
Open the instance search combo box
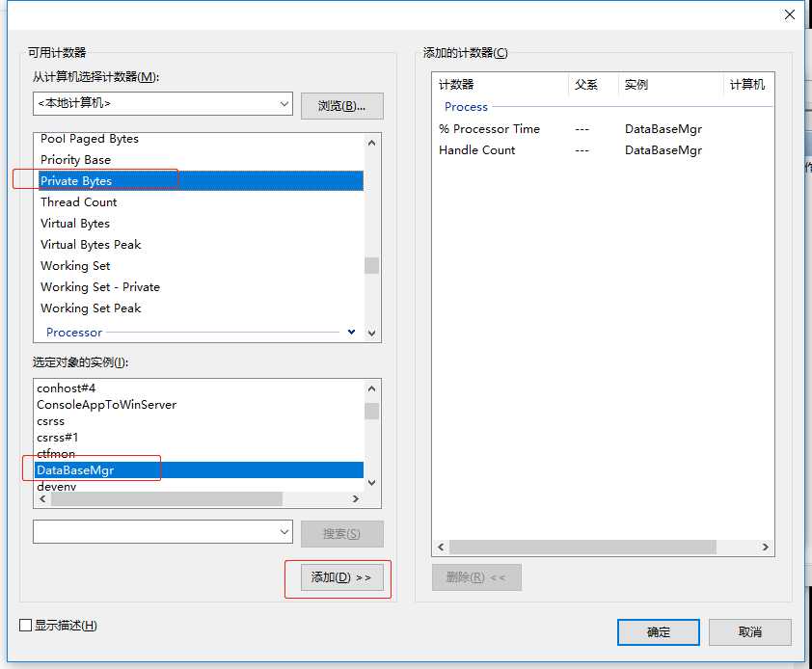(163, 532)
